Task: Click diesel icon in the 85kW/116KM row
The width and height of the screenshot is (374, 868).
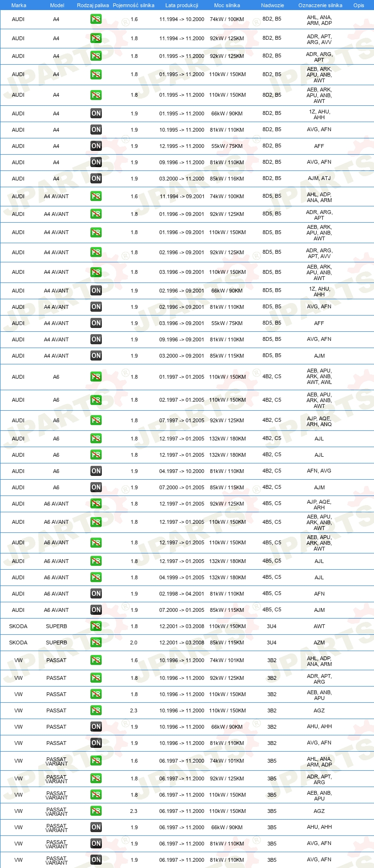Action: tap(96, 179)
